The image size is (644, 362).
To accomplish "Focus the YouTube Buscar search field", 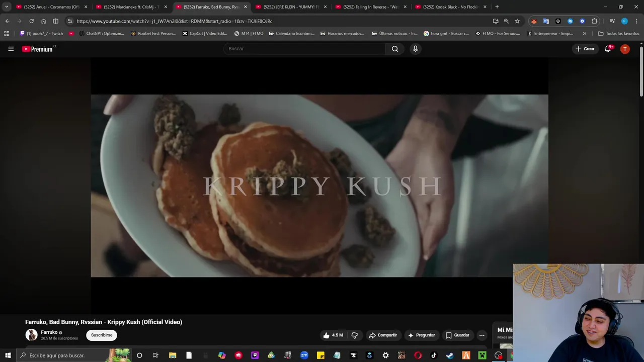I will point(304,49).
